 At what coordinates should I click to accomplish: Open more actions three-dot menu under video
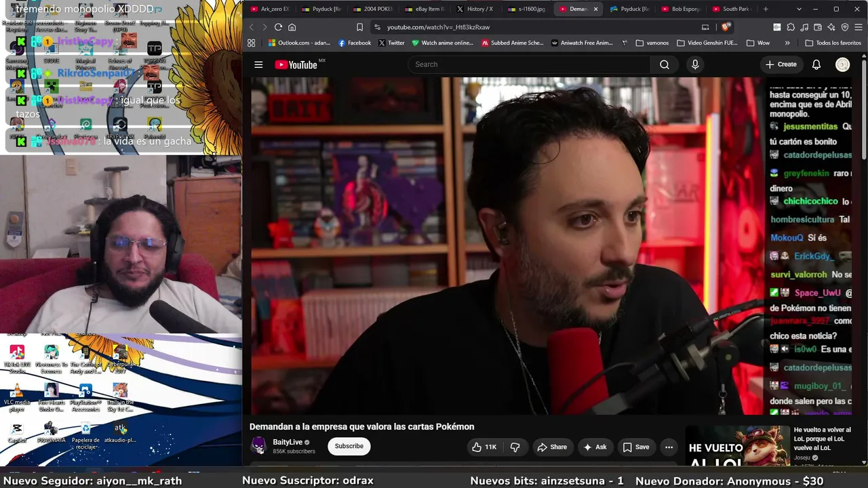pyautogui.click(x=669, y=447)
